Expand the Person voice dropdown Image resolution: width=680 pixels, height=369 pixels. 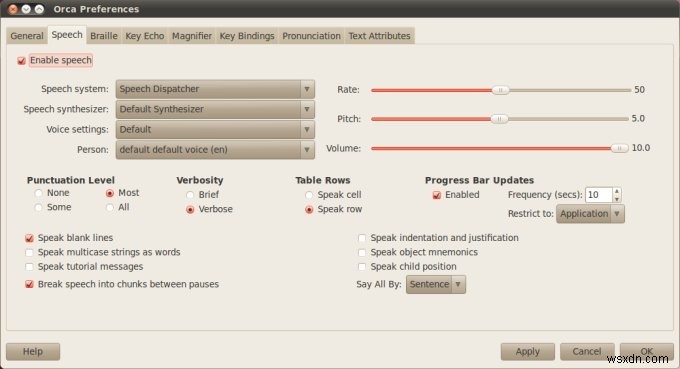click(215, 150)
